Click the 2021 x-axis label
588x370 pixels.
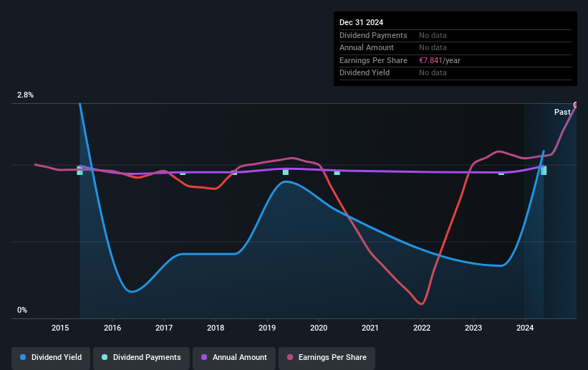(370, 328)
